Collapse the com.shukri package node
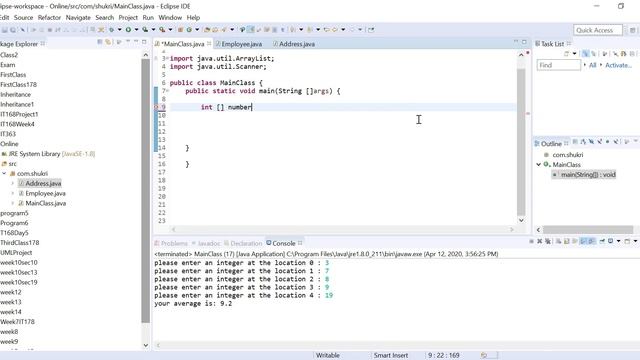 tap(4, 173)
